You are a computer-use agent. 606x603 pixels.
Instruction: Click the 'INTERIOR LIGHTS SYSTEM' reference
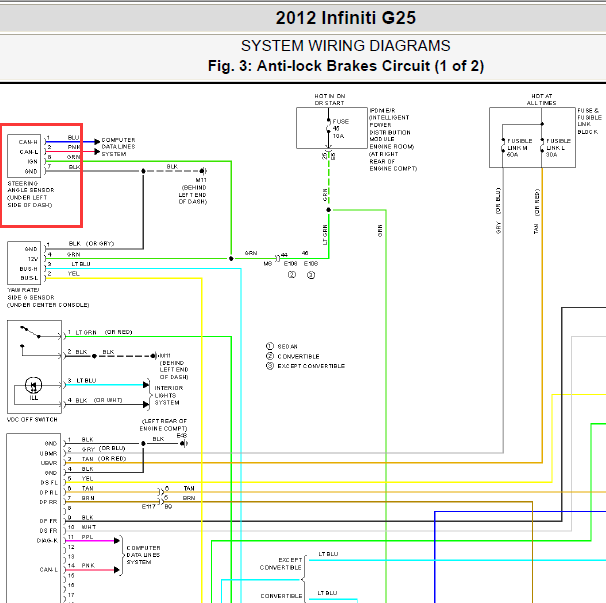tap(169, 395)
